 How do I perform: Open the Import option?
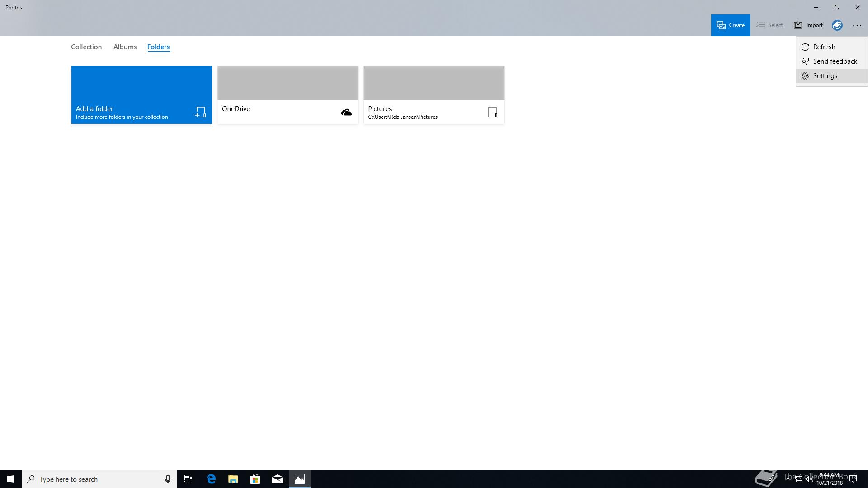[808, 25]
